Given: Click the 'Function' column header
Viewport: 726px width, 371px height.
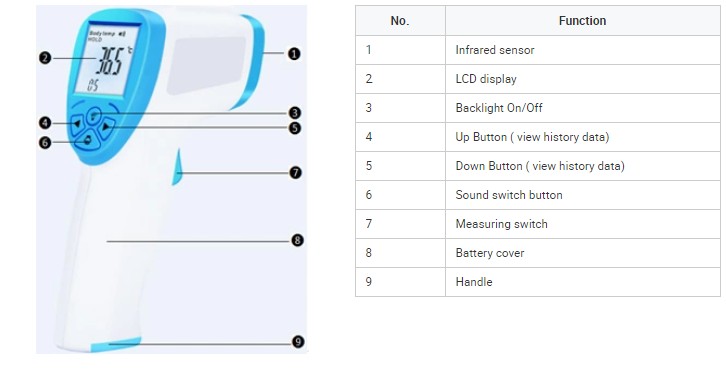Looking at the screenshot, I should (582, 20).
